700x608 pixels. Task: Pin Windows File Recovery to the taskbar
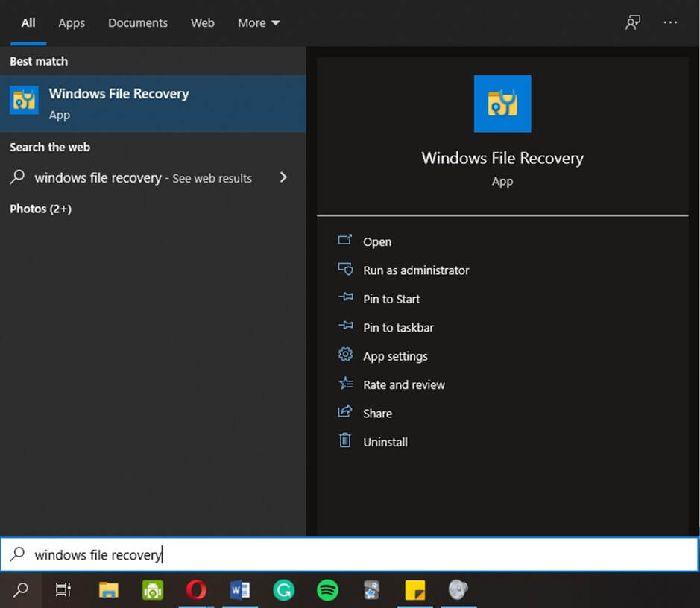click(x=397, y=327)
